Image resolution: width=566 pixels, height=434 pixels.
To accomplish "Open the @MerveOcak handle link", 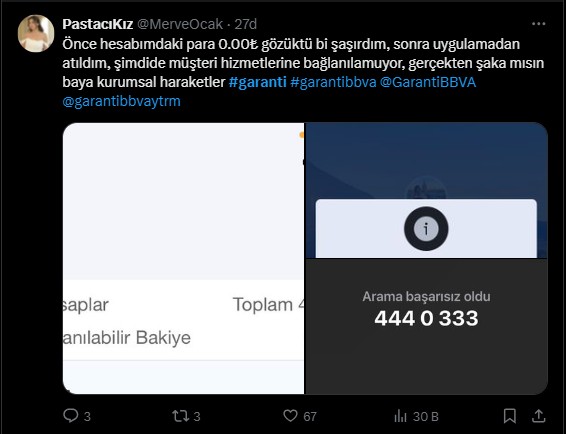I will click(x=180, y=24).
